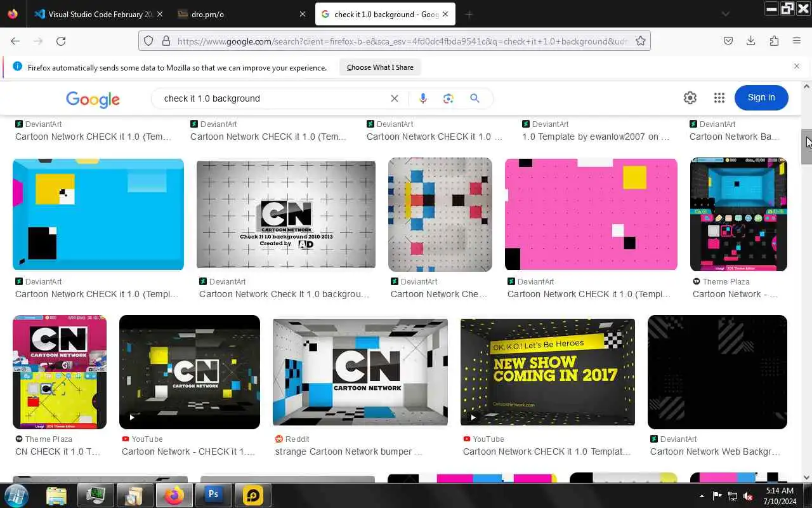Open File Explorer from the taskbar
The width and height of the screenshot is (812, 508).
(56, 495)
